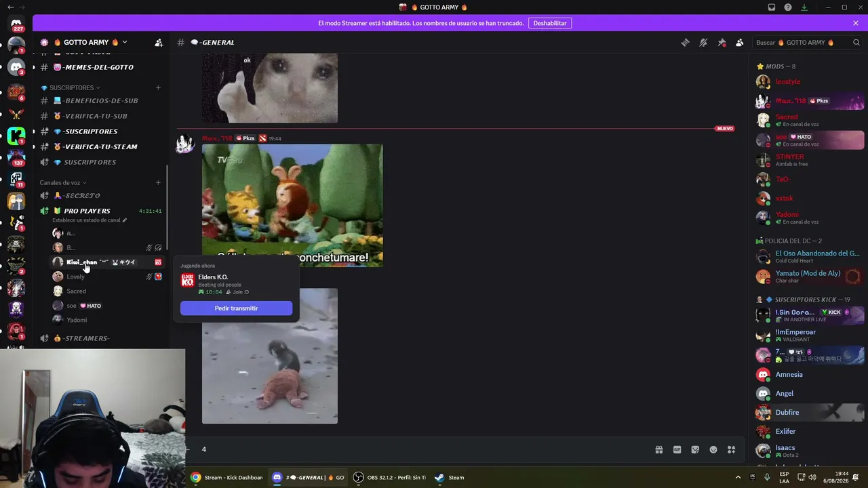868x488 pixels.
Task: Select soe in the voice channel list
Action: tap(107, 306)
